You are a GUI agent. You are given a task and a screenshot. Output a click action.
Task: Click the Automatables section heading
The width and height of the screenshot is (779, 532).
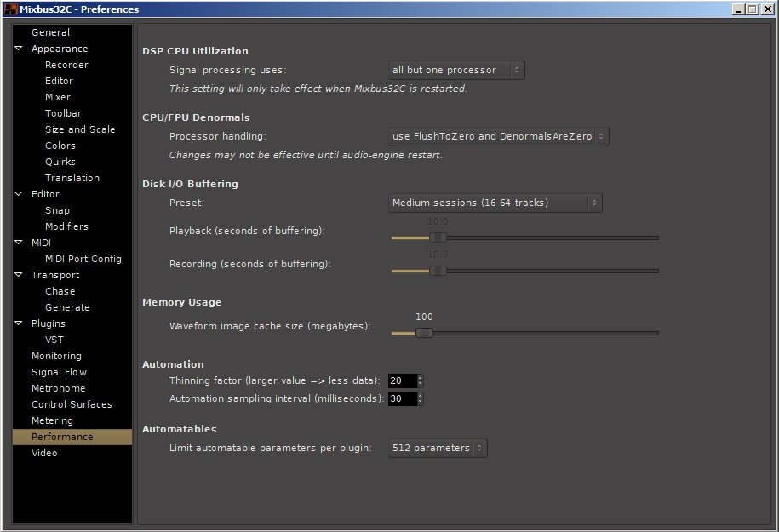[x=180, y=429]
